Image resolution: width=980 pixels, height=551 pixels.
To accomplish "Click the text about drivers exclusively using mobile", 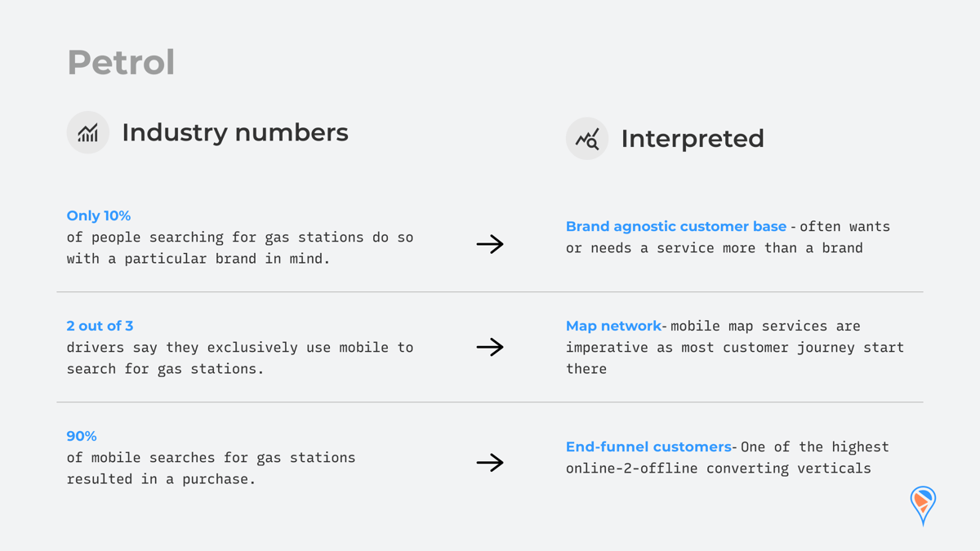I will [x=240, y=358].
